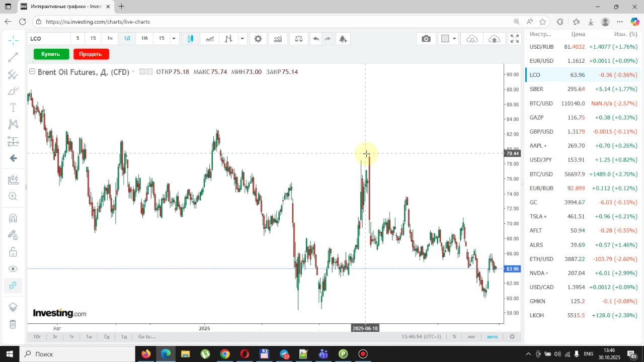Click the compare symbols scales icon
This screenshot has width=644, height=362.
tap(298, 39)
